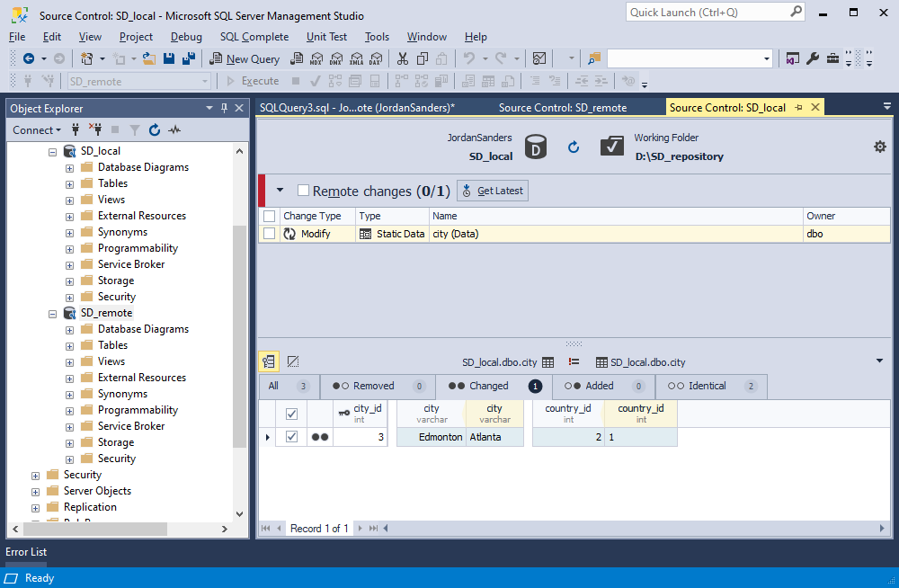Click the MDX query icon
Image resolution: width=899 pixels, height=588 pixels.
pyautogui.click(x=316, y=58)
